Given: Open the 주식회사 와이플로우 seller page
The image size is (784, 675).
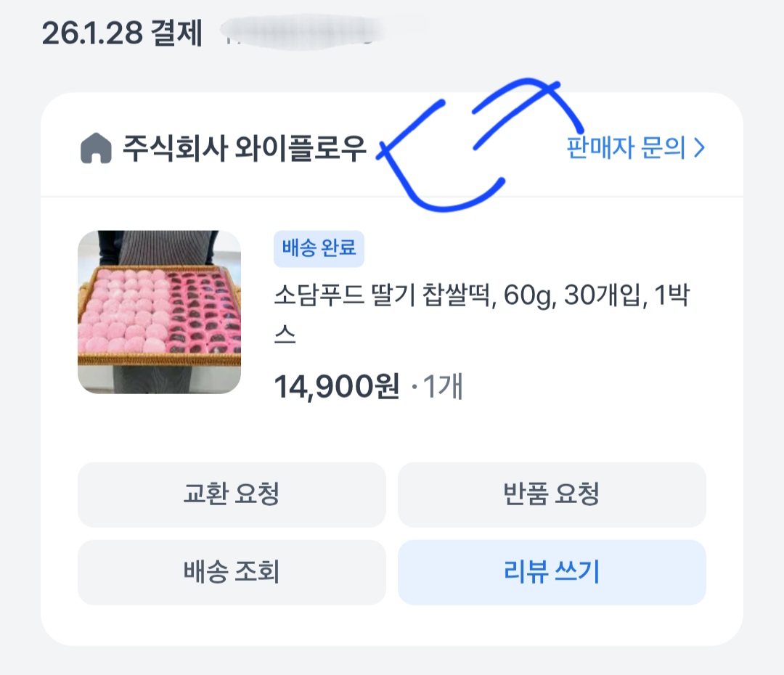Looking at the screenshot, I should 244,149.
